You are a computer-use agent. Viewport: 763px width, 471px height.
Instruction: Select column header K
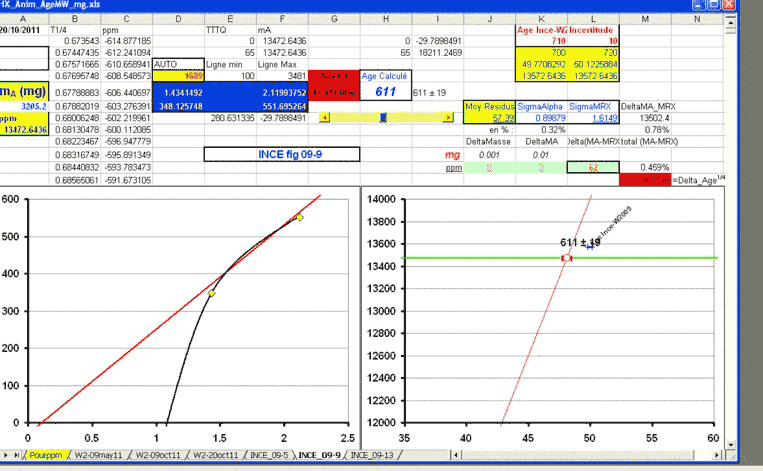pos(541,19)
